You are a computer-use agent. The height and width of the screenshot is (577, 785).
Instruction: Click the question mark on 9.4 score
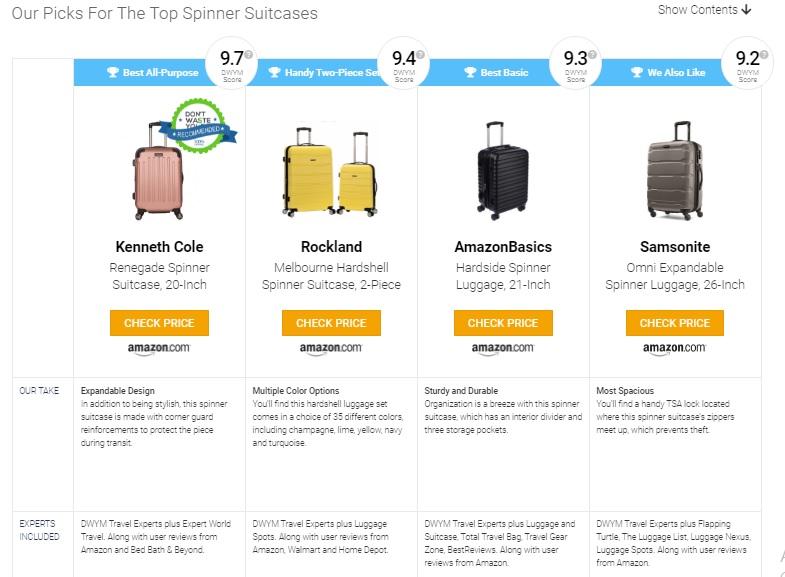[x=421, y=54]
